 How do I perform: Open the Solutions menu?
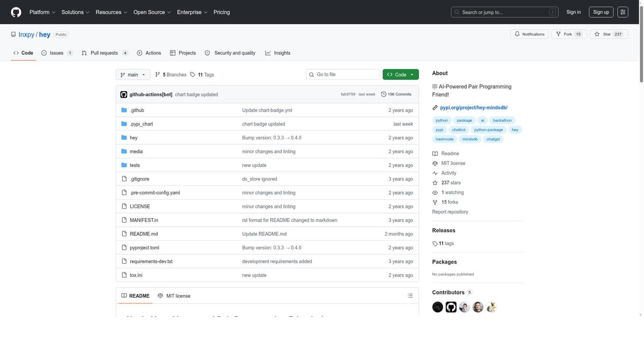[75, 12]
